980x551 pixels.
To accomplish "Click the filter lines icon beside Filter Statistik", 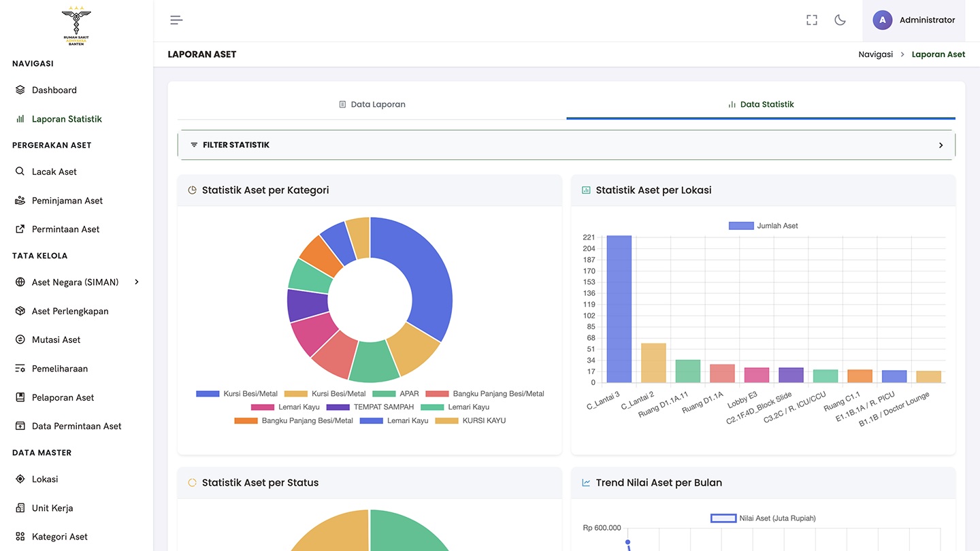I will (x=194, y=145).
